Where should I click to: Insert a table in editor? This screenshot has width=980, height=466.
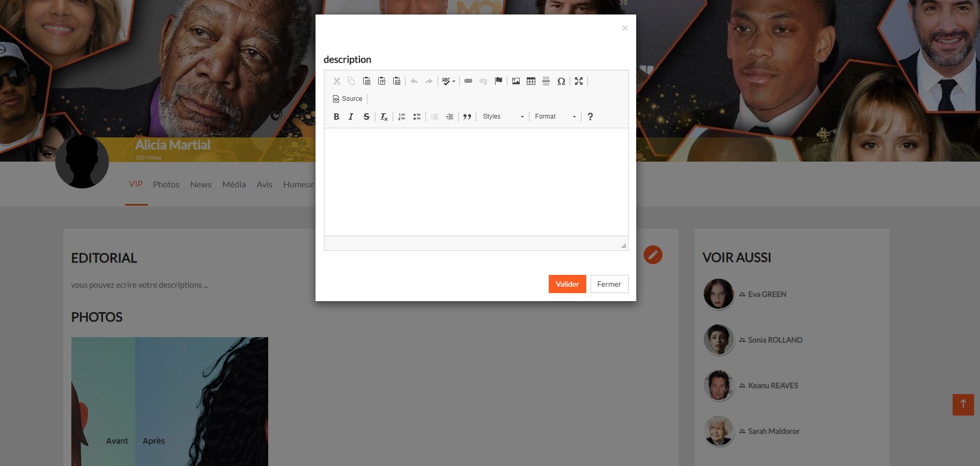pyautogui.click(x=531, y=81)
